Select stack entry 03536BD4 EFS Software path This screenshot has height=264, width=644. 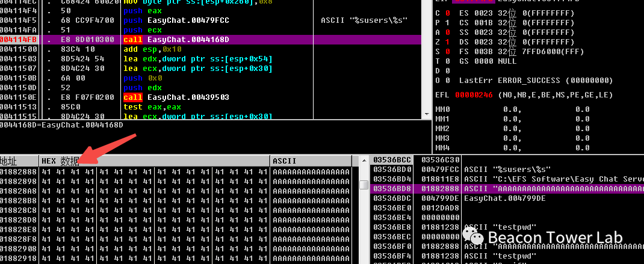point(507,179)
